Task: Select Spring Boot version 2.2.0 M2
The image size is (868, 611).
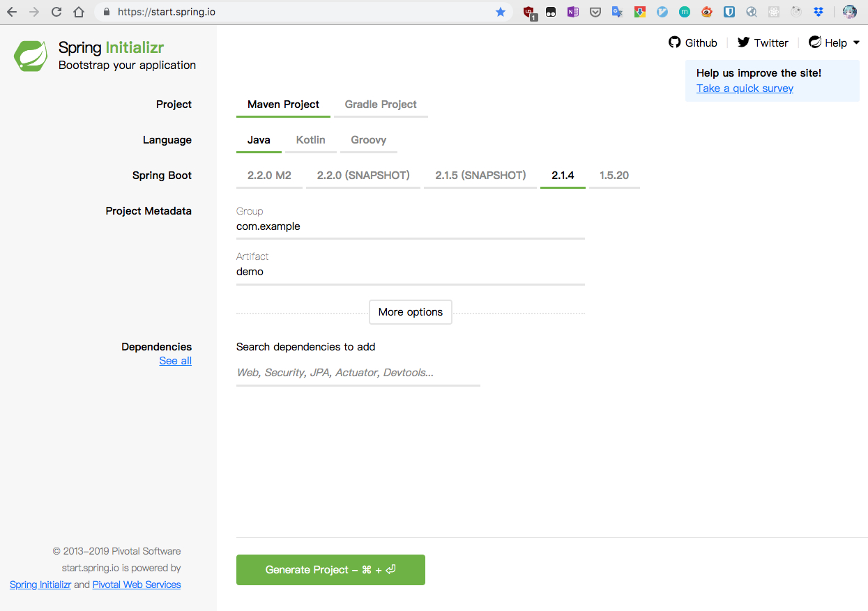Action: 269,176
